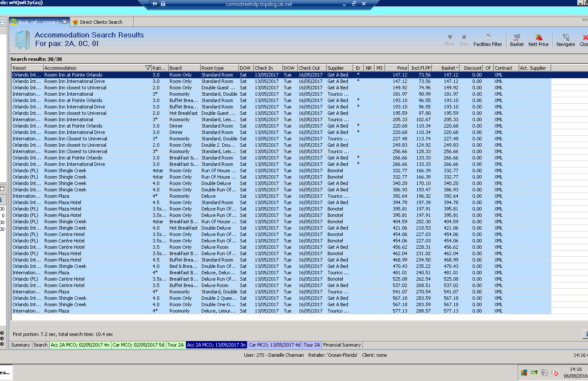Viewport: 588px width, 381px height.
Task: Click the red Close X toolbar icon
Action: pos(585,37)
